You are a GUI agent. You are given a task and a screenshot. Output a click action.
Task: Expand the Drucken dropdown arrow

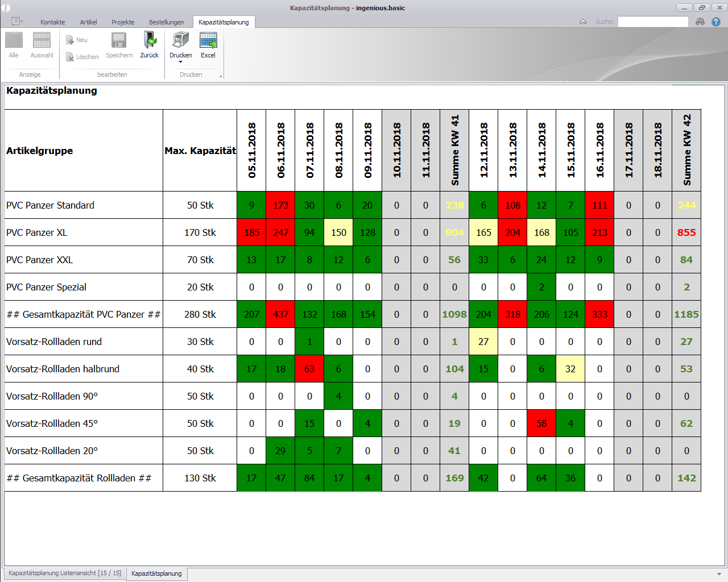click(x=180, y=62)
